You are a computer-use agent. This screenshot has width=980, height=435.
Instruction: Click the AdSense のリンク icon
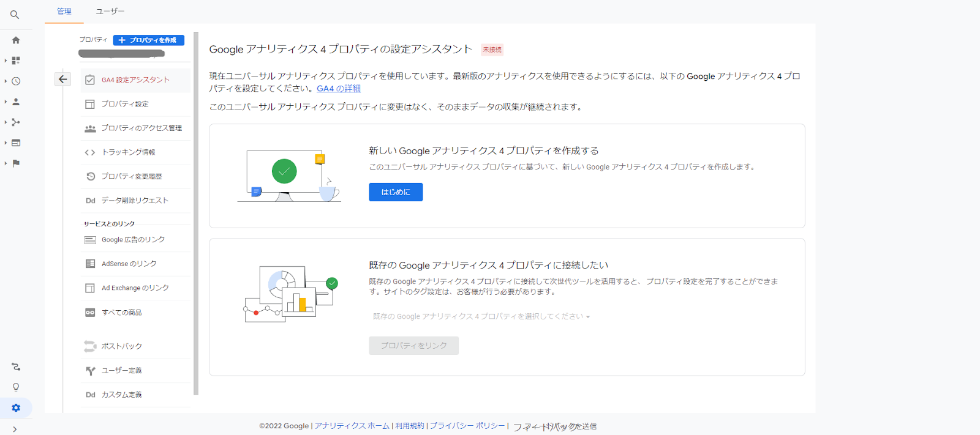pyautogui.click(x=90, y=264)
